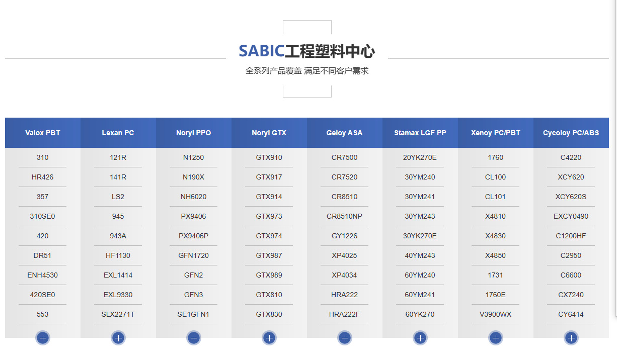Open Geloy grade XP4034
Screen dimensions: 617x364
click(345, 275)
